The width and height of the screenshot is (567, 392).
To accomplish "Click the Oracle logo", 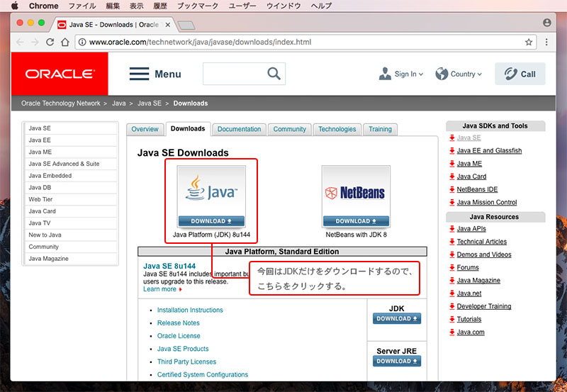I will click(60, 74).
